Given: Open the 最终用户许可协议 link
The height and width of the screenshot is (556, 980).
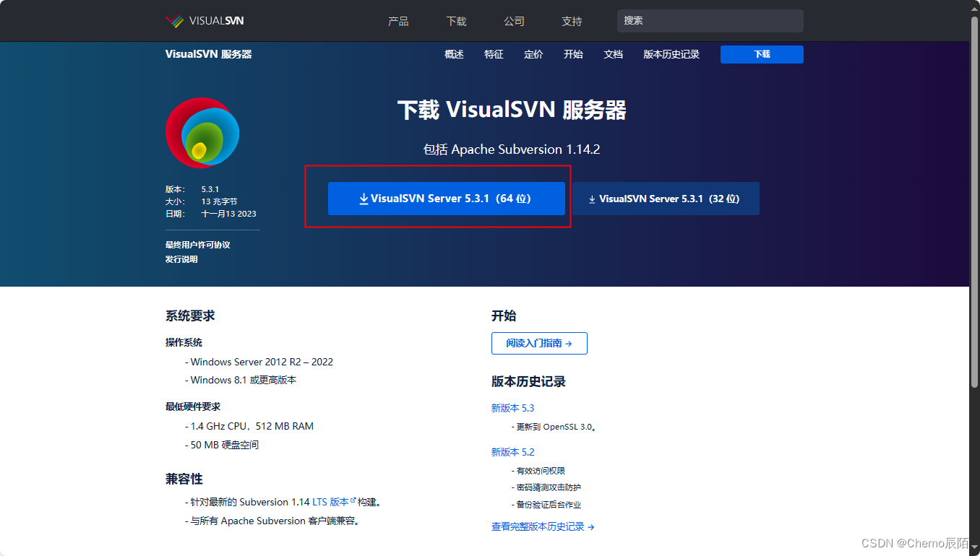Looking at the screenshot, I should [x=197, y=245].
